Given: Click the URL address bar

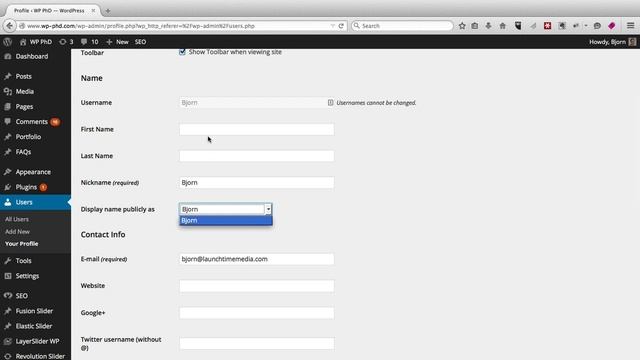Looking at the screenshot, I should tap(176, 26).
